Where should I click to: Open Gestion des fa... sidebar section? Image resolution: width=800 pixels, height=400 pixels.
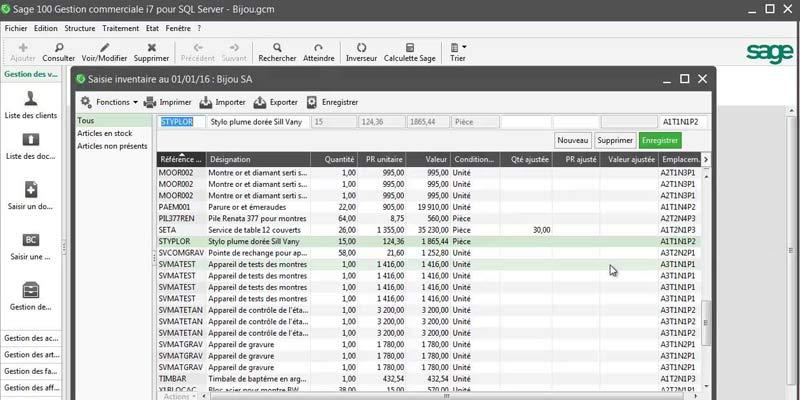pos(31,371)
